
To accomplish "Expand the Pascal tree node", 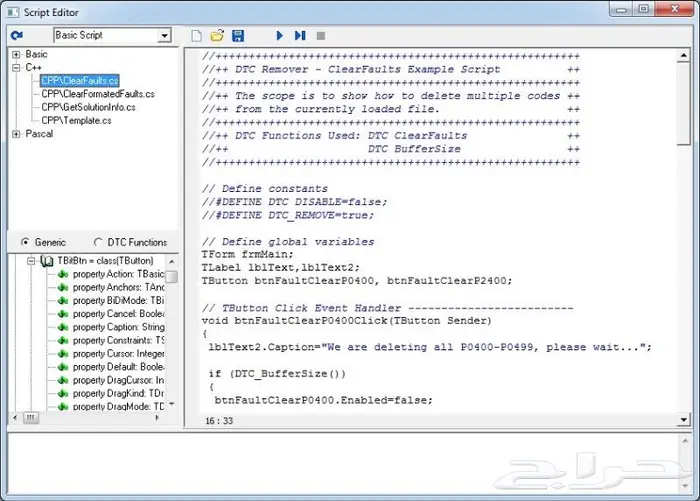I will tap(16, 133).
